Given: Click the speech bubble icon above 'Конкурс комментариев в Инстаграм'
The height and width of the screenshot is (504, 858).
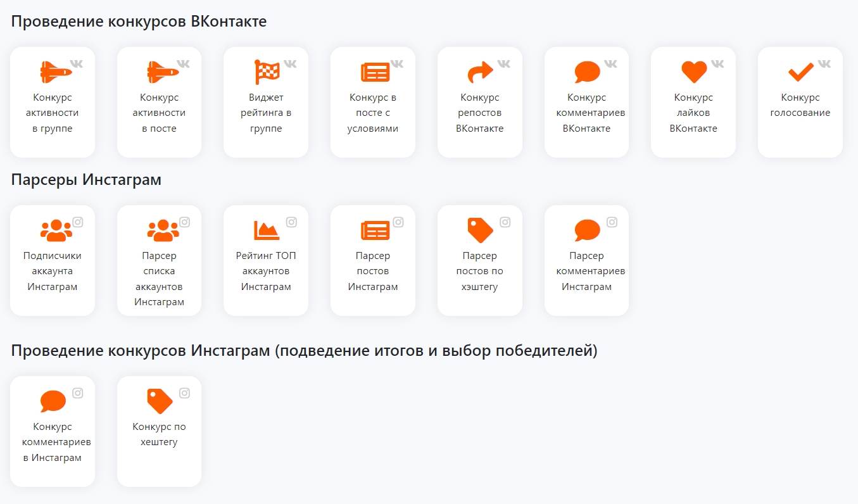Looking at the screenshot, I should point(53,401).
